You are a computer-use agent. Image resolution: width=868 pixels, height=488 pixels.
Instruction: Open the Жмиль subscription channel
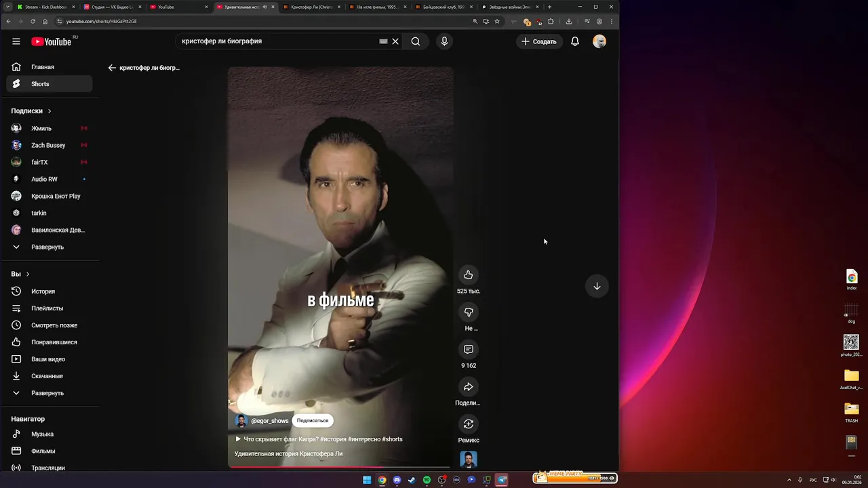tap(50, 128)
